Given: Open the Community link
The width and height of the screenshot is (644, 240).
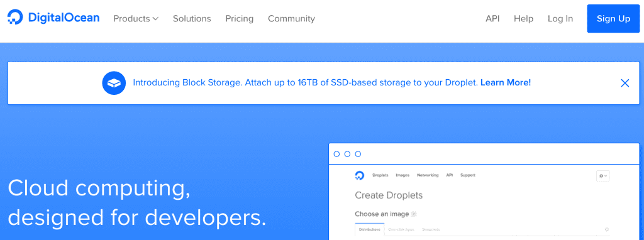Looking at the screenshot, I should 292,19.
